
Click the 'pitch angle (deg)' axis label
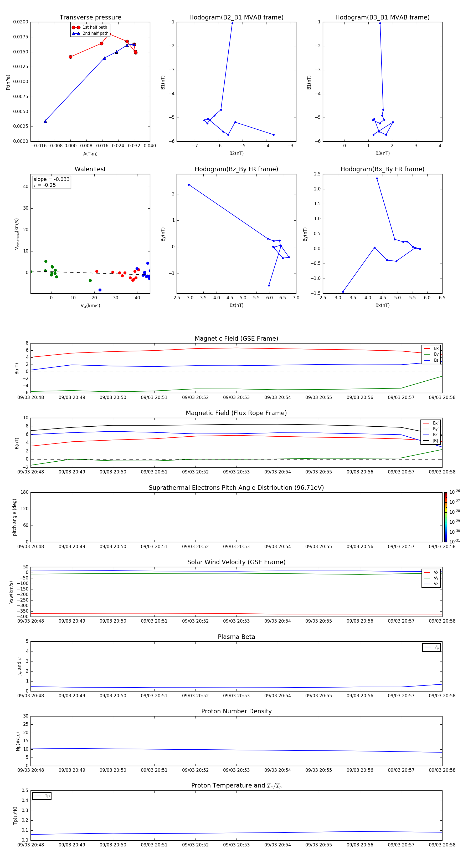coord(14,517)
